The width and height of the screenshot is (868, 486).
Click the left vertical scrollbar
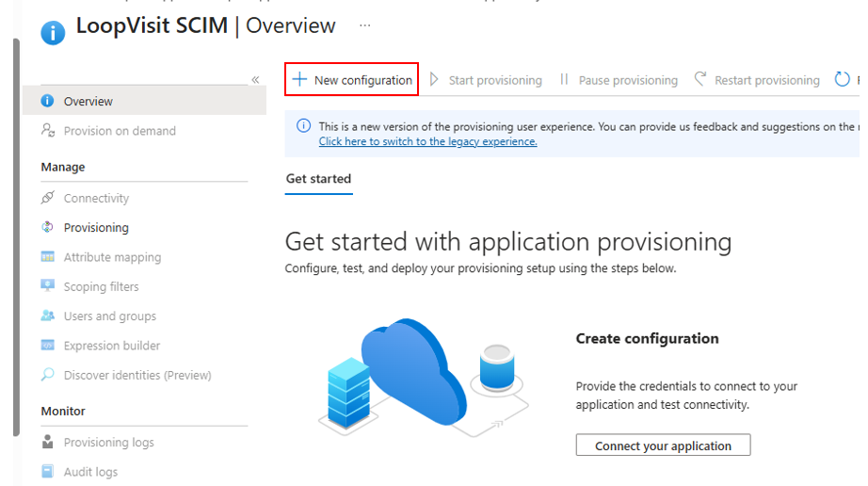pos(17,238)
